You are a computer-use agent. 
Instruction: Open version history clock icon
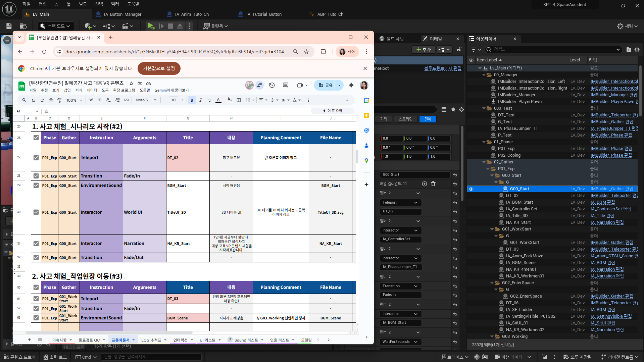point(272,85)
